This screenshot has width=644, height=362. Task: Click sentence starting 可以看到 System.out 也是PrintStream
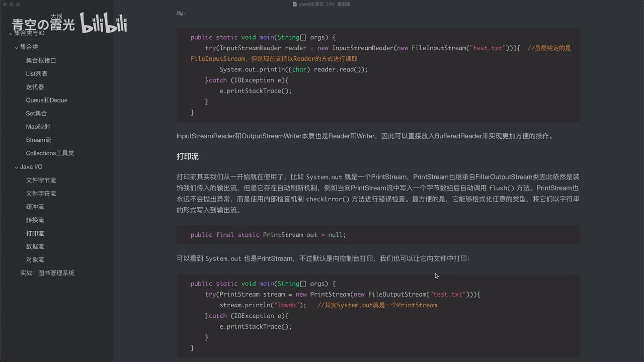click(323, 258)
